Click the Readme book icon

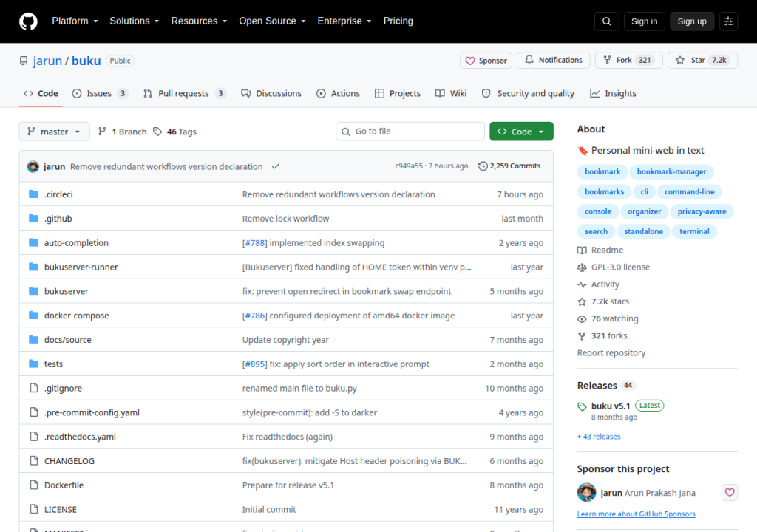(x=582, y=250)
